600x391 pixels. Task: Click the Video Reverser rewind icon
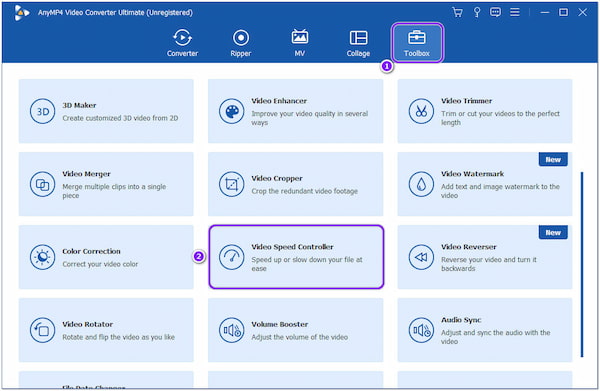click(421, 257)
